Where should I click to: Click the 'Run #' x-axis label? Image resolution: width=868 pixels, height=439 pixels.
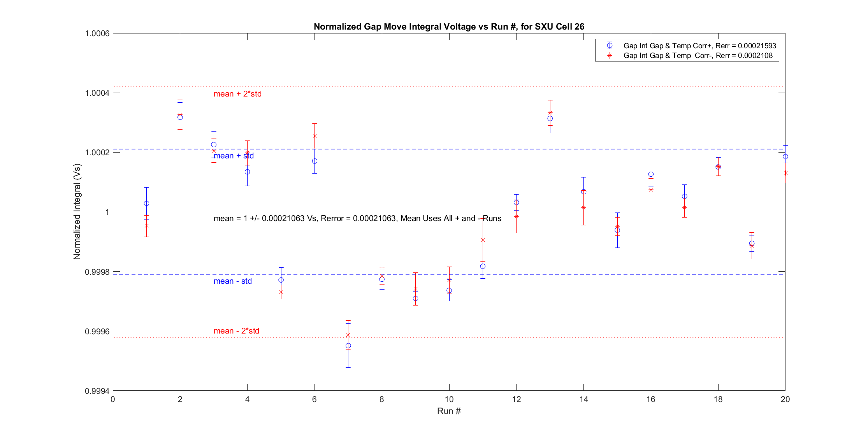pyautogui.click(x=449, y=411)
